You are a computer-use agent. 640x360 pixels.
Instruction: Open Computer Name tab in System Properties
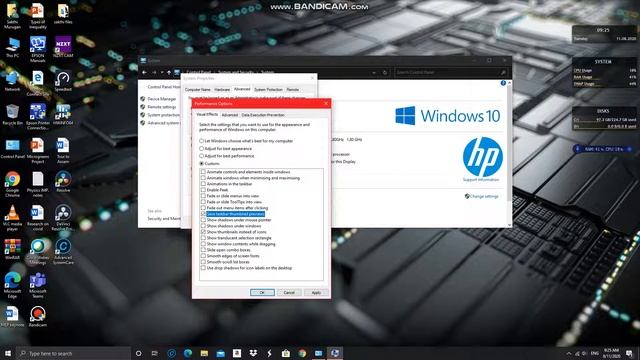point(198,89)
